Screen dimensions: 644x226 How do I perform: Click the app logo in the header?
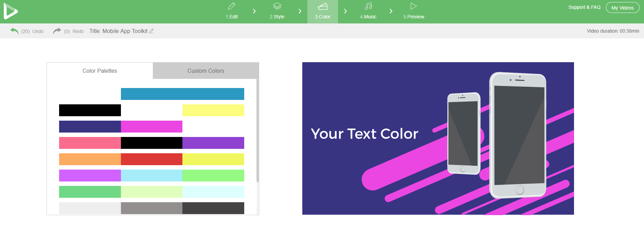11,11
